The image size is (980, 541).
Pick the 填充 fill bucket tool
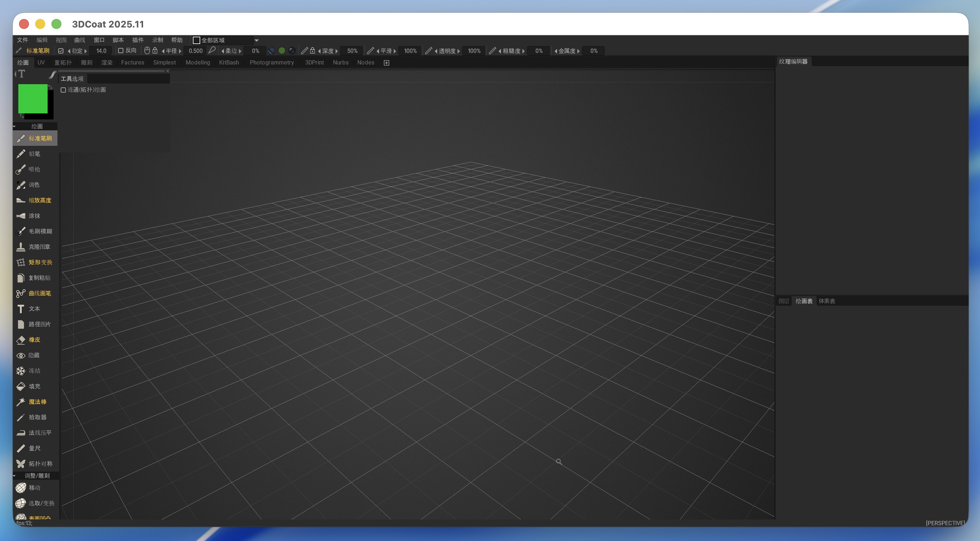(34, 386)
